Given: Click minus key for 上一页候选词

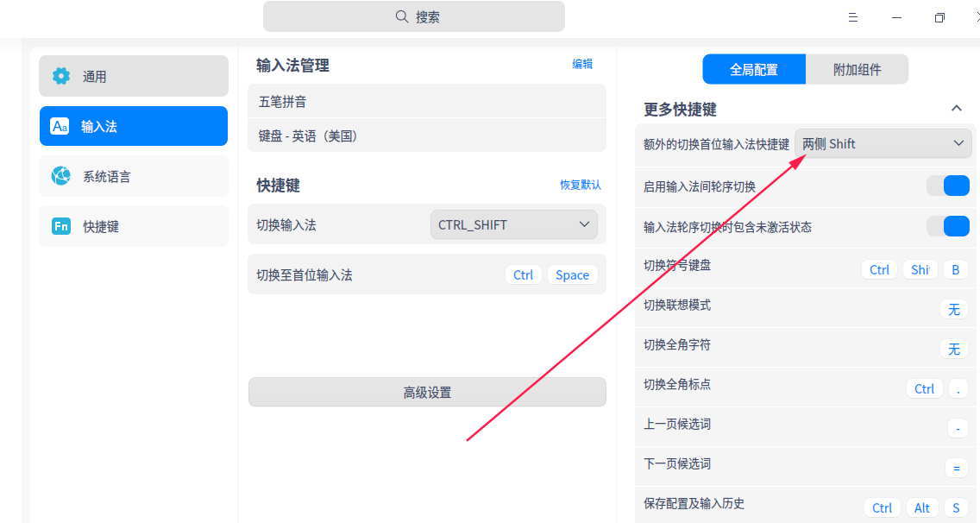Looking at the screenshot, I should 958,428.
